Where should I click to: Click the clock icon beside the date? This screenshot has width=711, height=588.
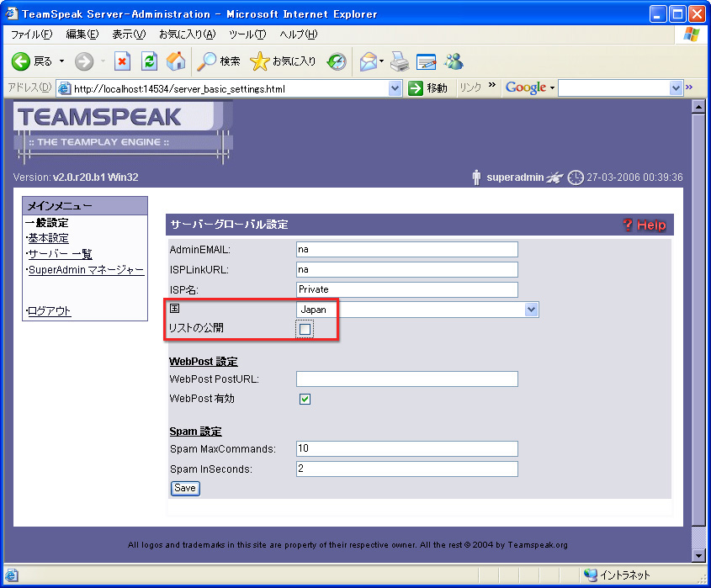tap(576, 177)
